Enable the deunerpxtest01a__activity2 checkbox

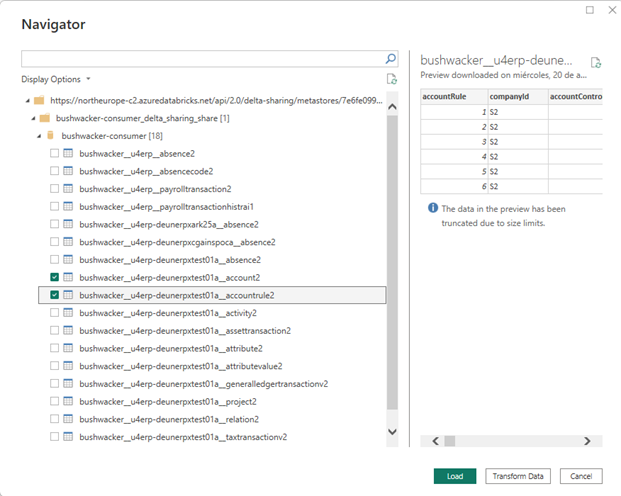(x=55, y=313)
